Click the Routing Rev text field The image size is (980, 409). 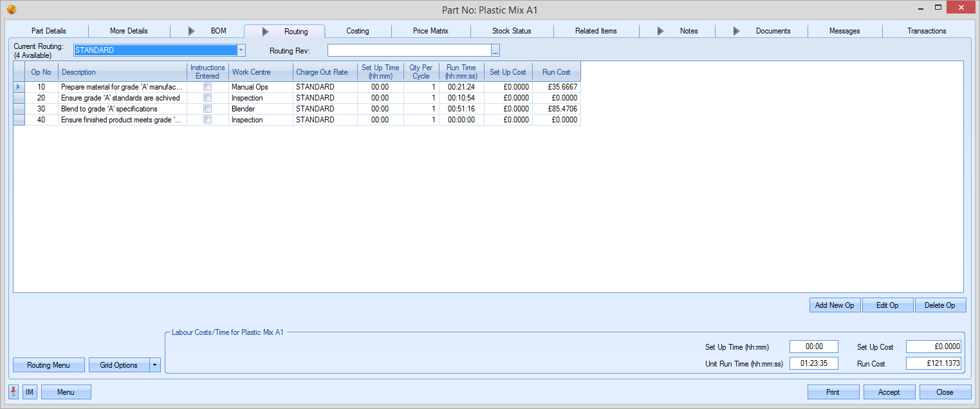(x=409, y=51)
